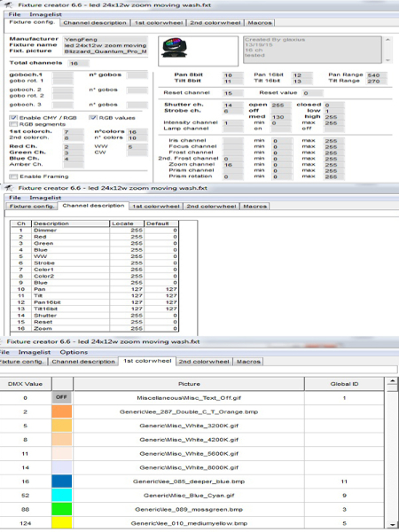Click the colorwheel table scroll down arrow

click(x=392, y=524)
